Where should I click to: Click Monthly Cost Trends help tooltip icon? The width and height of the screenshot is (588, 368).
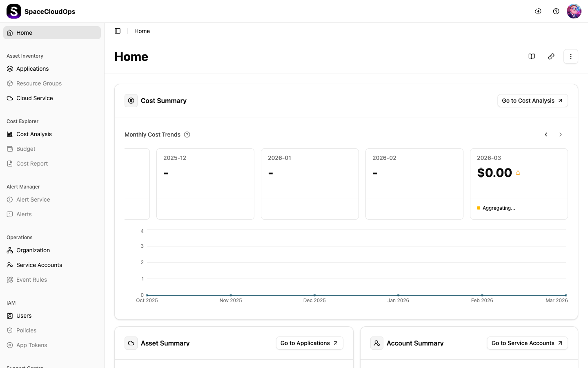tap(187, 135)
